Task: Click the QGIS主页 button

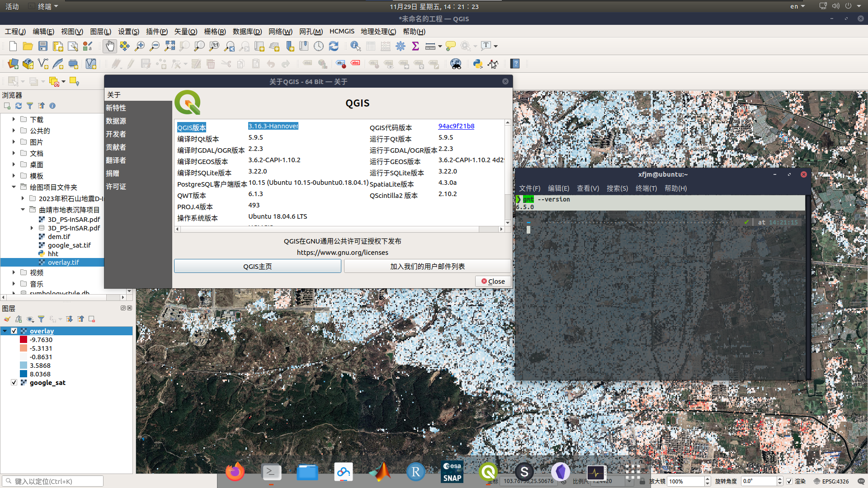Action: (258, 267)
